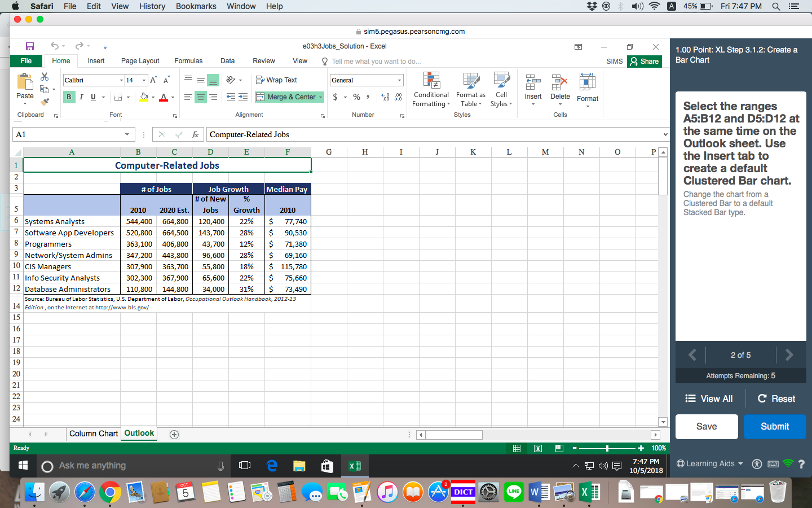This screenshot has height=508, width=812.
Task: Click the Paste clipboard icon
Action: [25, 82]
